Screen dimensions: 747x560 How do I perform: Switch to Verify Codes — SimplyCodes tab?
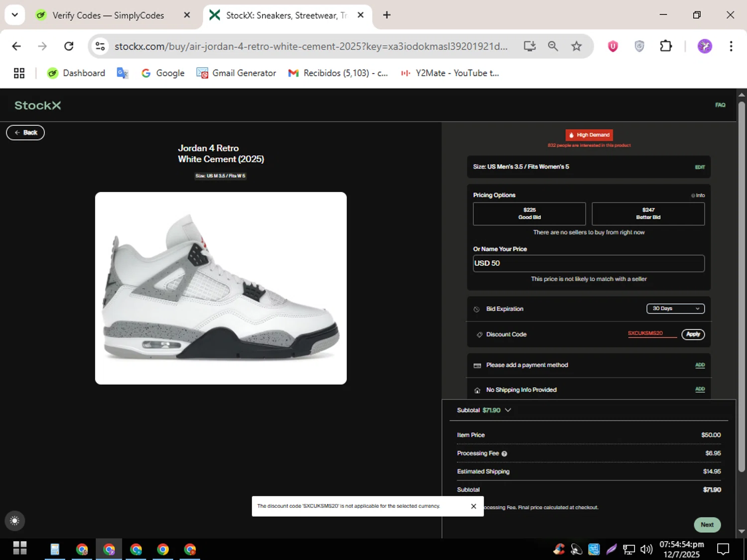tap(108, 15)
